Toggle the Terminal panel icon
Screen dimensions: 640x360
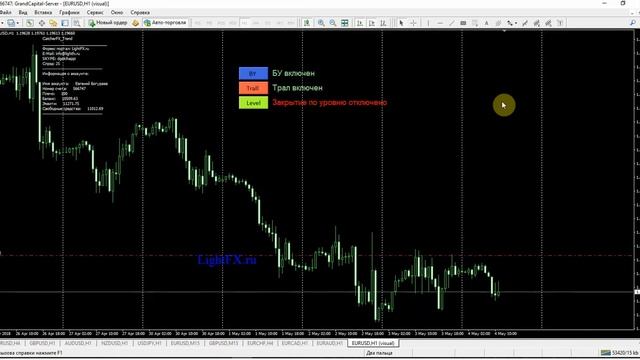65,23
